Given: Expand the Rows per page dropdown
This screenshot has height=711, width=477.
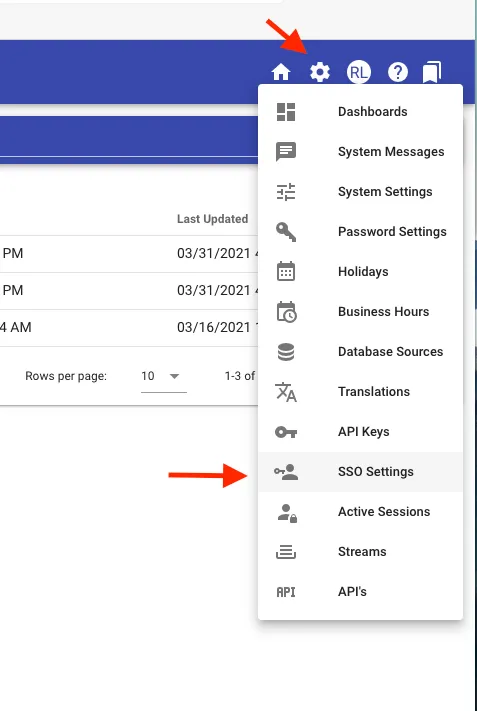Looking at the screenshot, I should (164, 376).
